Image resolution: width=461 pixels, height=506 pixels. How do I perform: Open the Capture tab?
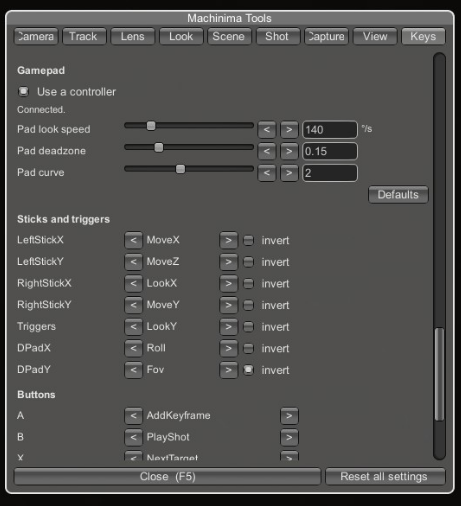tap(326, 36)
